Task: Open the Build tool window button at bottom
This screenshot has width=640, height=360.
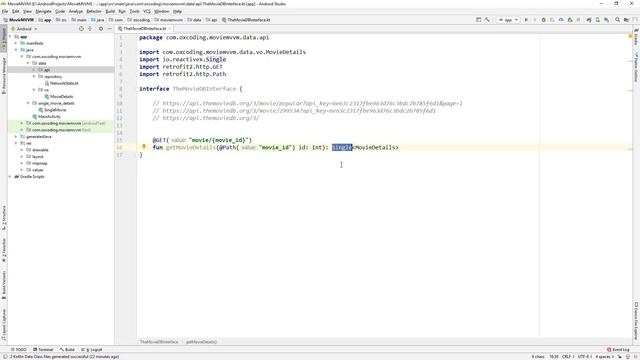Action: click(67, 350)
